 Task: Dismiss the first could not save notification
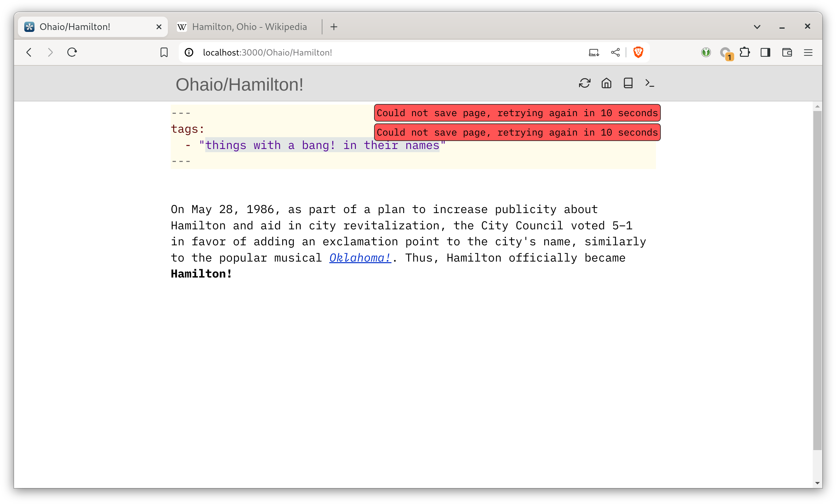click(517, 113)
